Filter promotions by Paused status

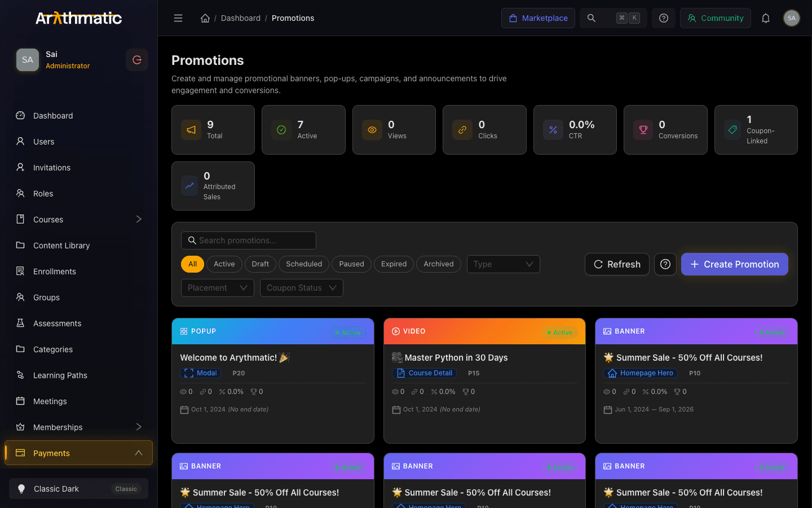(352, 264)
